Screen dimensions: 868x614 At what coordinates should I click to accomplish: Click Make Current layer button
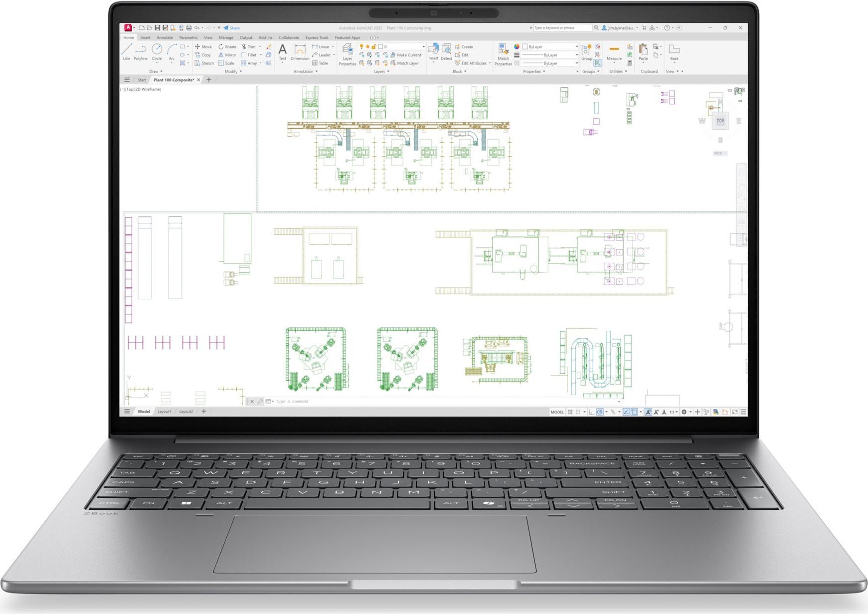(405, 55)
